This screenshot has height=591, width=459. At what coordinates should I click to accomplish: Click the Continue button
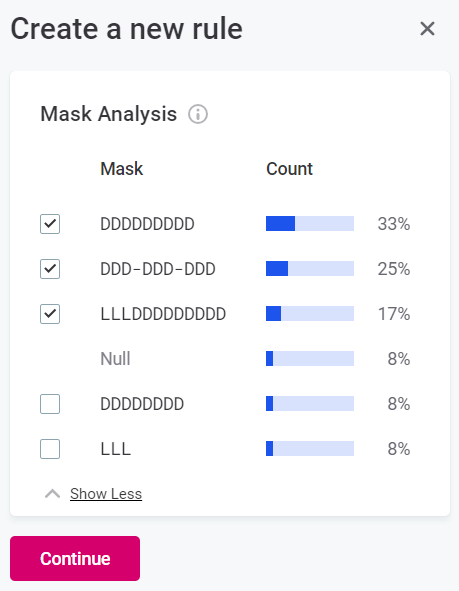click(x=75, y=558)
